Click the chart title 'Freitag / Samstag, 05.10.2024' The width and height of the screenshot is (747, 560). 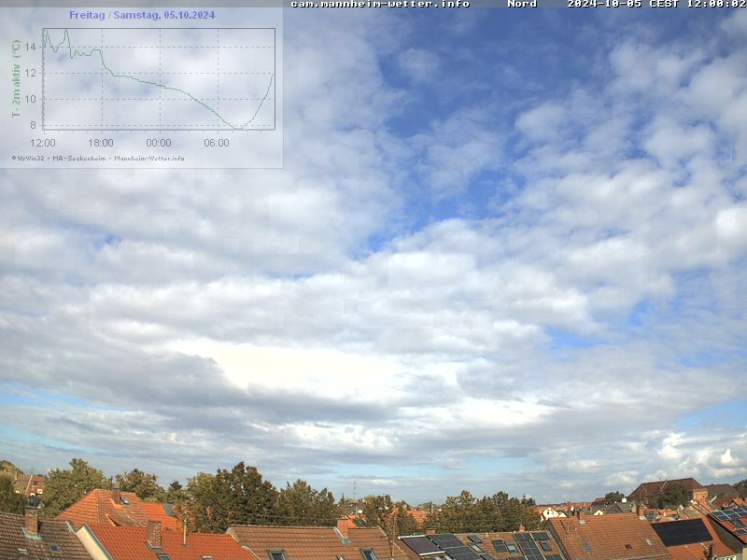[142, 15]
